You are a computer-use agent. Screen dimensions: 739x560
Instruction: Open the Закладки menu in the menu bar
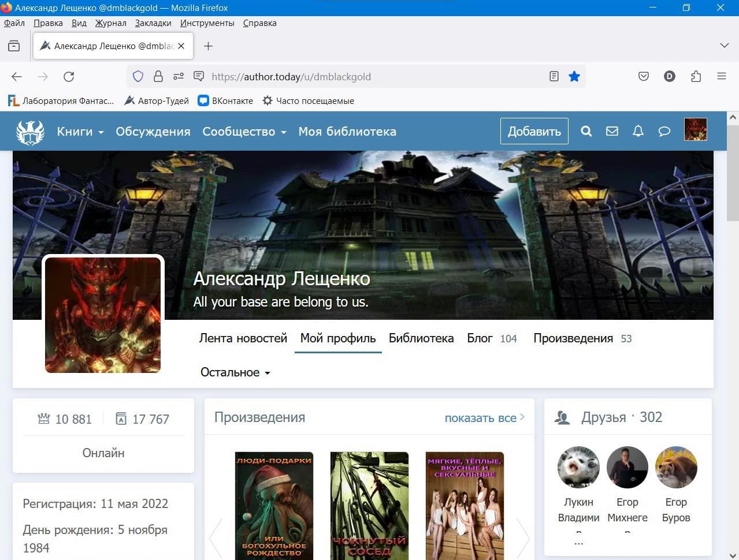(153, 23)
